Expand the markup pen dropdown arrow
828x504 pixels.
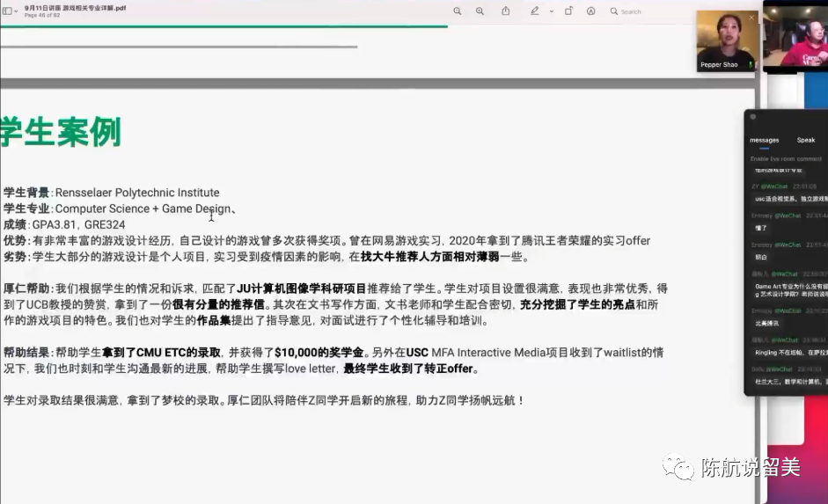(x=551, y=11)
